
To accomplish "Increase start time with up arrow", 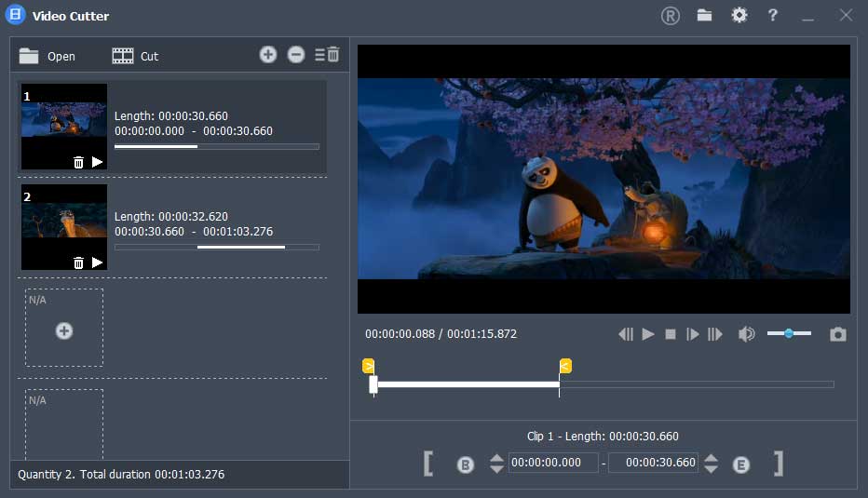I will click(496, 458).
